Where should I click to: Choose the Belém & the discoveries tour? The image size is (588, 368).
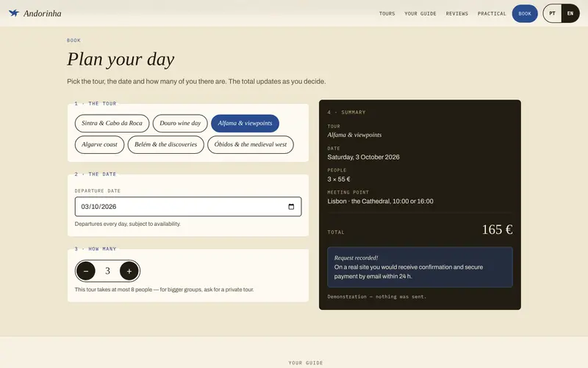pos(166,144)
